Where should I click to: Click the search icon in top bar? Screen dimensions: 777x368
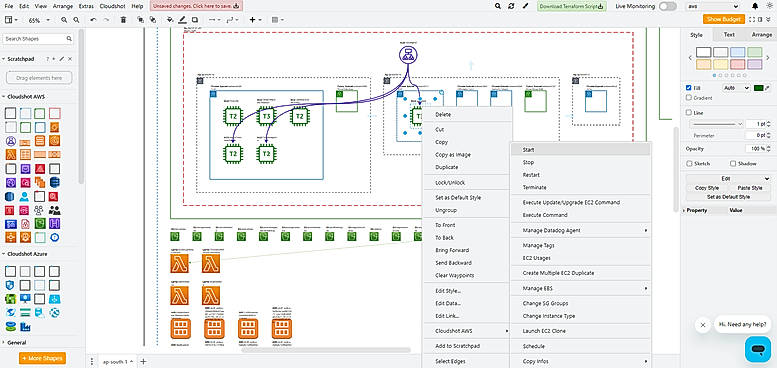pyautogui.click(x=498, y=6)
